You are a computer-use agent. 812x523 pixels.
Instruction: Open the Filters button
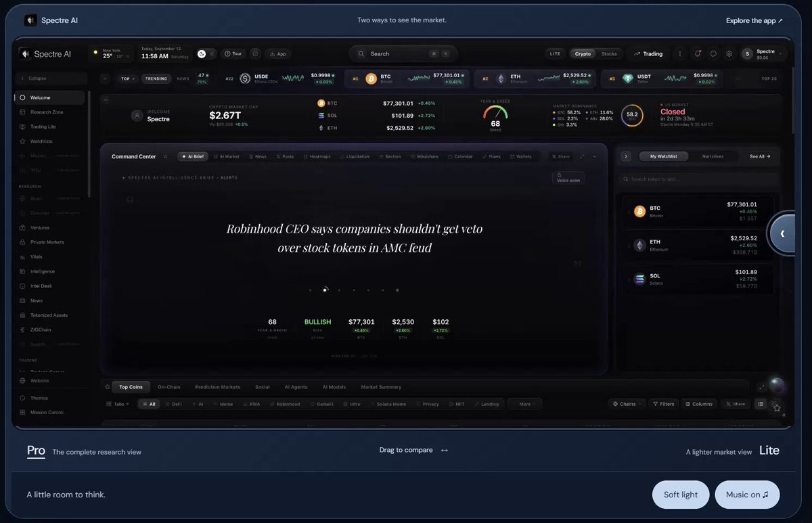pos(663,404)
